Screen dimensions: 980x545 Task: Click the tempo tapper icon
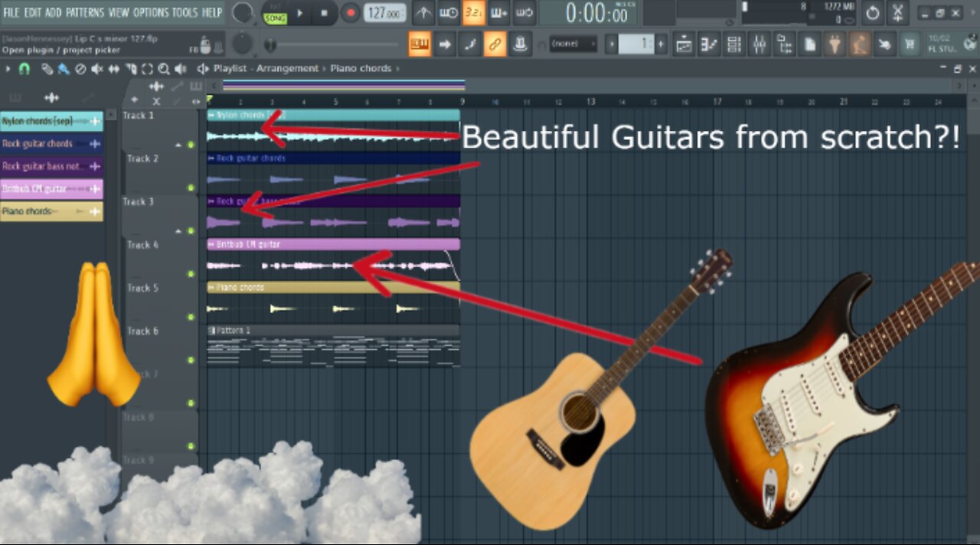click(861, 44)
